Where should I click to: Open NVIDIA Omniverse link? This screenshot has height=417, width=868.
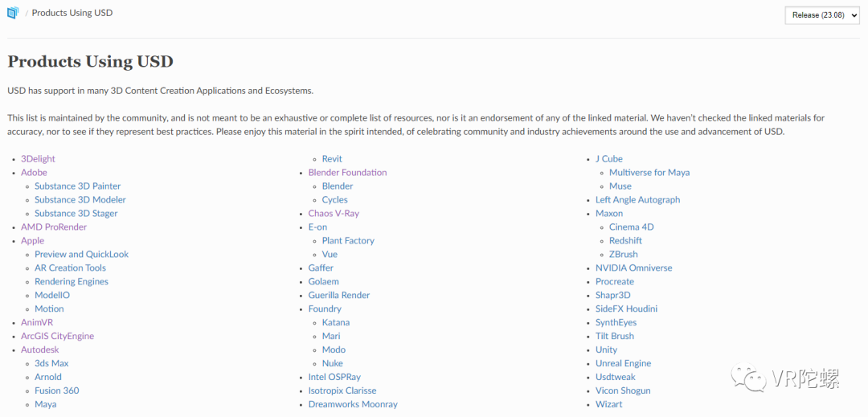point(634,268)
